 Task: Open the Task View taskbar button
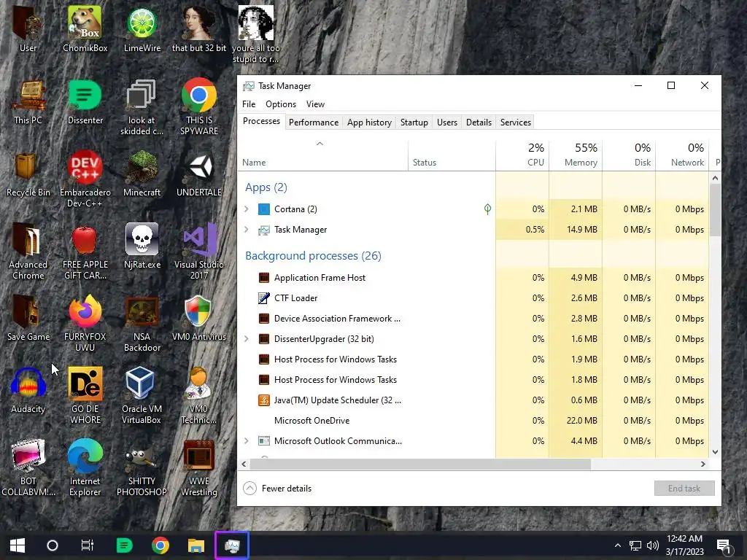(88, 545)
